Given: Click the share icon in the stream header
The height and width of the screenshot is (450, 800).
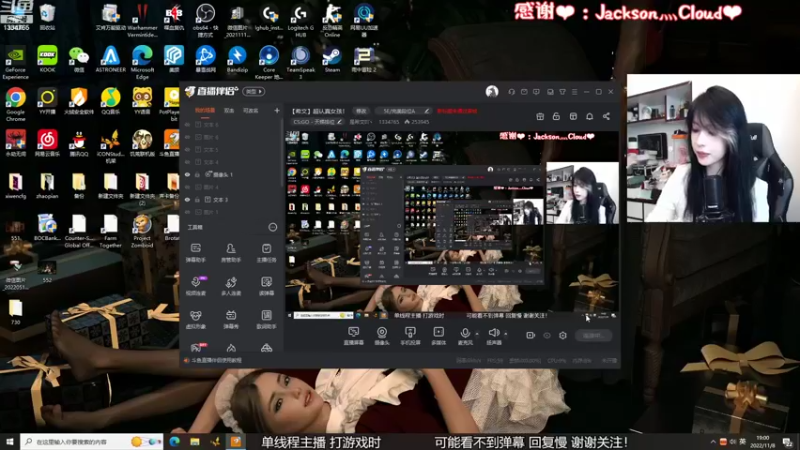Looking at the screenshot, I should (x=606, y=116).
